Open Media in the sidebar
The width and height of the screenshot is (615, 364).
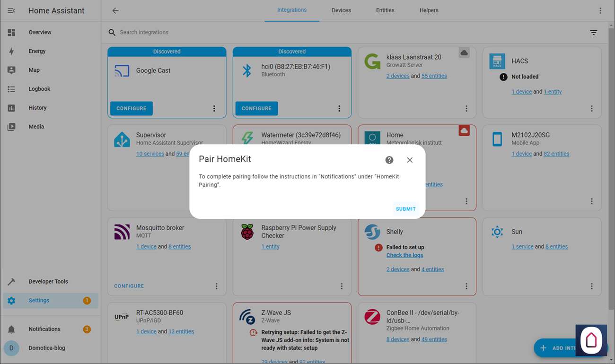[x=51, y=127]
